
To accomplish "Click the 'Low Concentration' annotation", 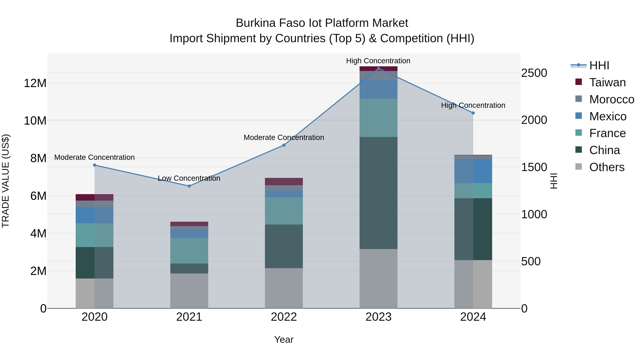I will pos(189,178).
